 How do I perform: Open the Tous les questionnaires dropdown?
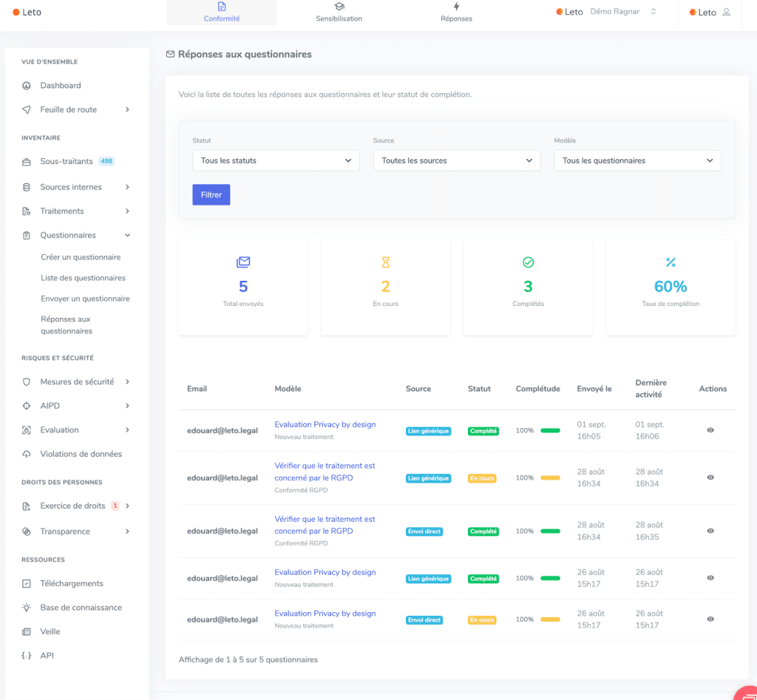[637, 160]
